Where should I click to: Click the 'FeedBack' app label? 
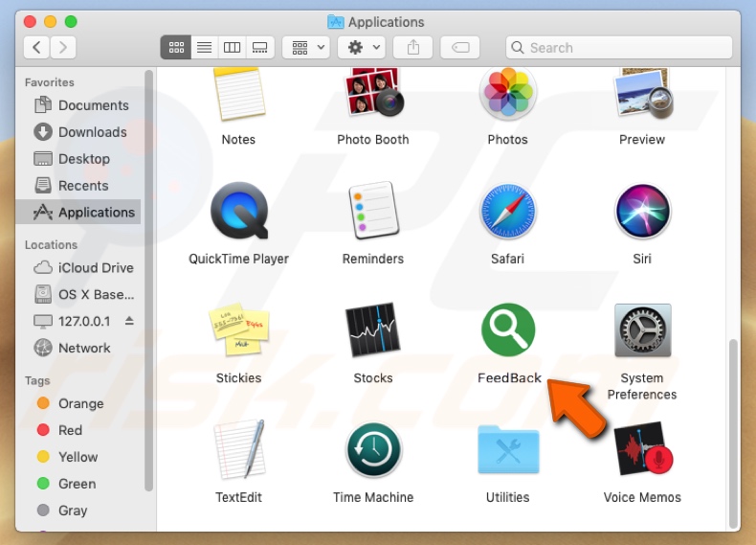(509, 378)
